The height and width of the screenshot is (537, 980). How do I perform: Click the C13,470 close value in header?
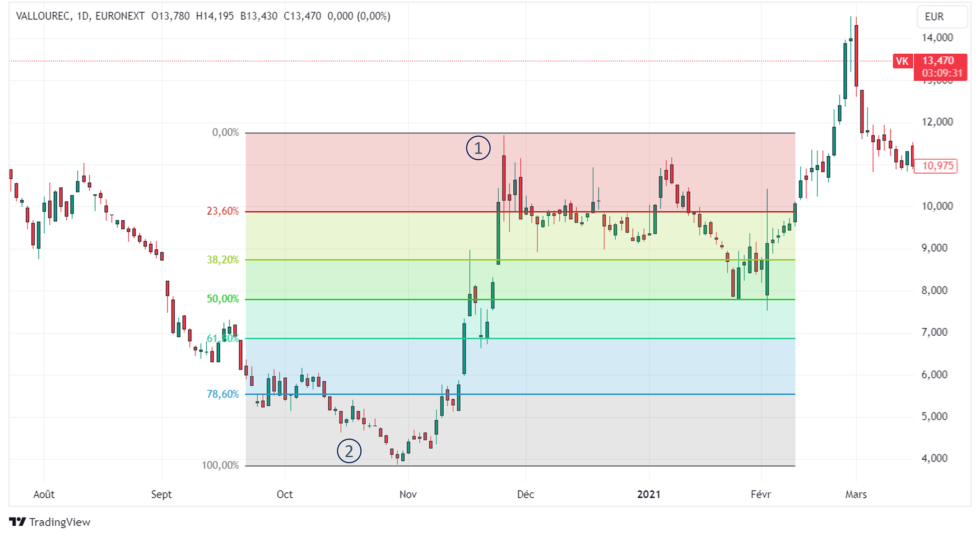pos(302,16)
